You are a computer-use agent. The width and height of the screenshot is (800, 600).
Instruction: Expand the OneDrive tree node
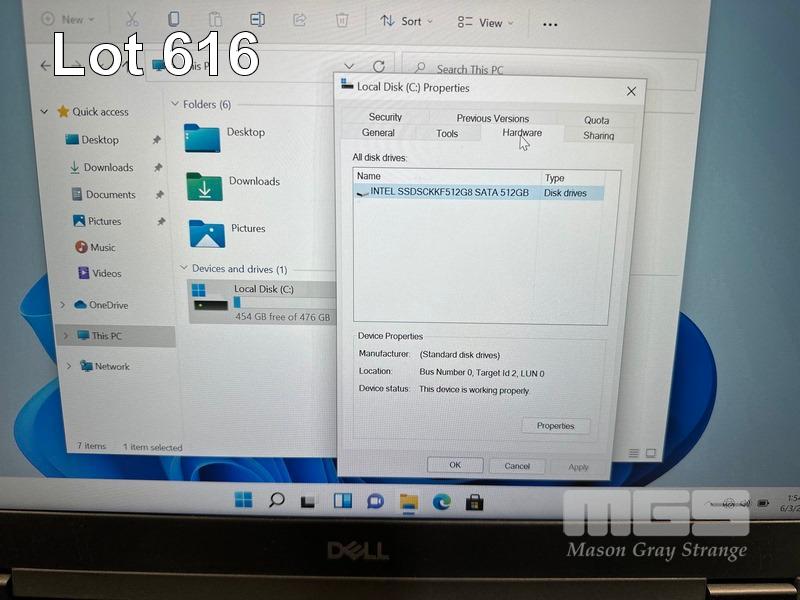pos(64,305)
